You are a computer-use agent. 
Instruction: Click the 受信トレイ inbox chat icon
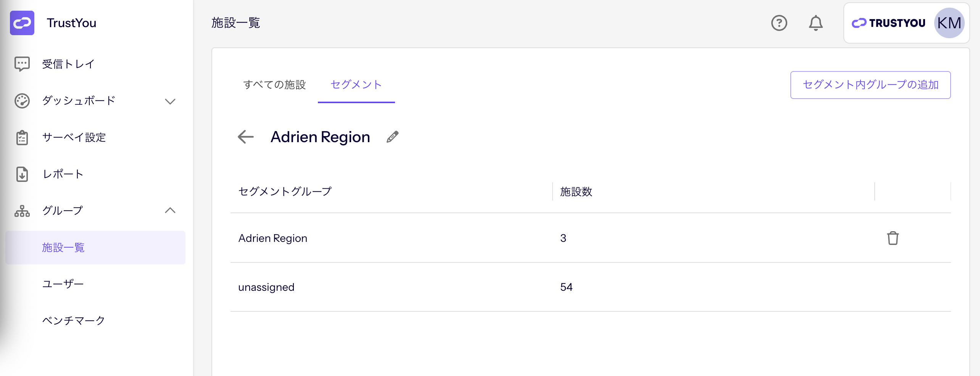[22, 64]
